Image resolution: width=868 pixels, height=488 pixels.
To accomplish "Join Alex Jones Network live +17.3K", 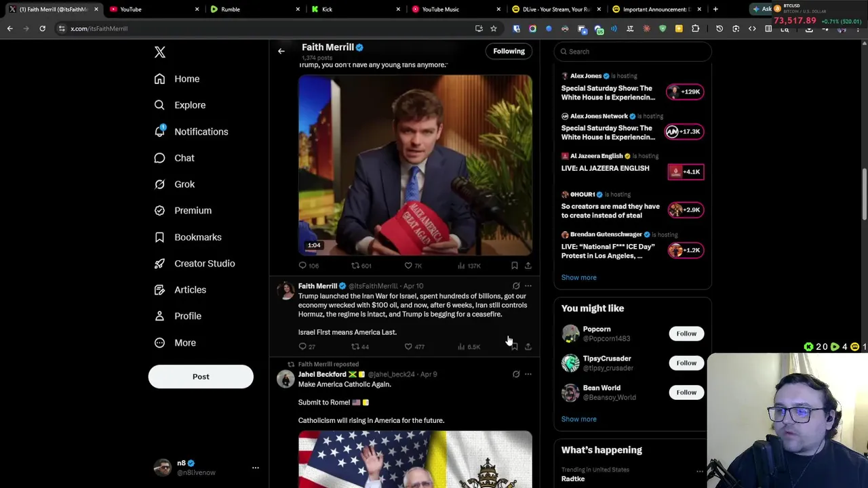I will pyautogui.click(x=685, y=131).
